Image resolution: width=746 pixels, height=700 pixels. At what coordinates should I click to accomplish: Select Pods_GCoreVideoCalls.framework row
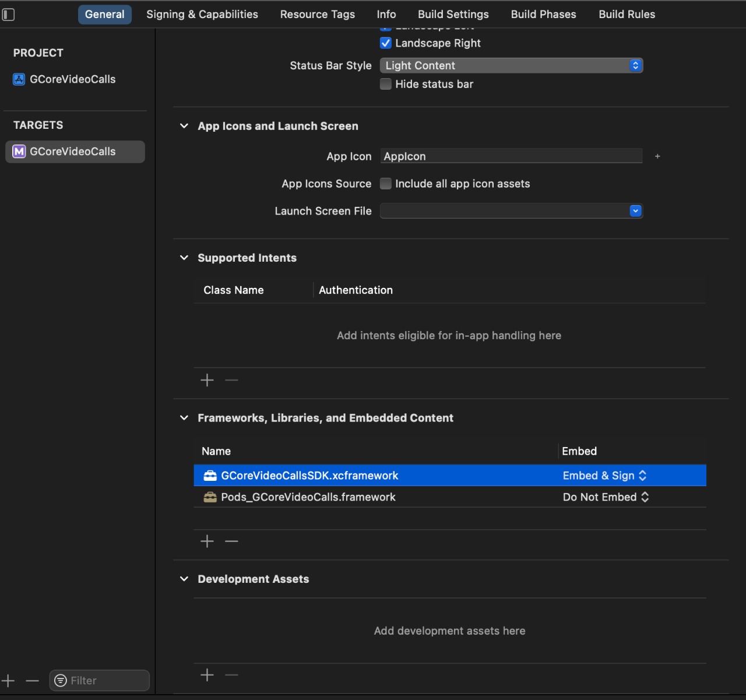coord(450,497)
